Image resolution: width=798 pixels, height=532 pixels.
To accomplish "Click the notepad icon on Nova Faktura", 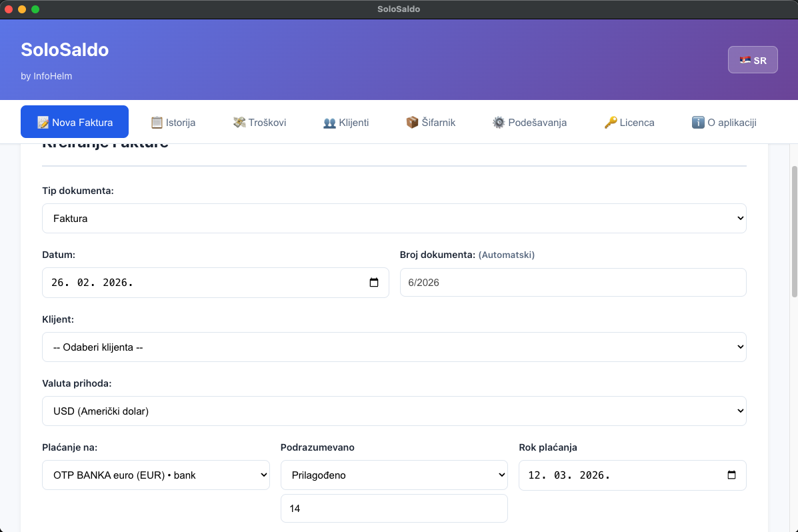I will point(43,123).
